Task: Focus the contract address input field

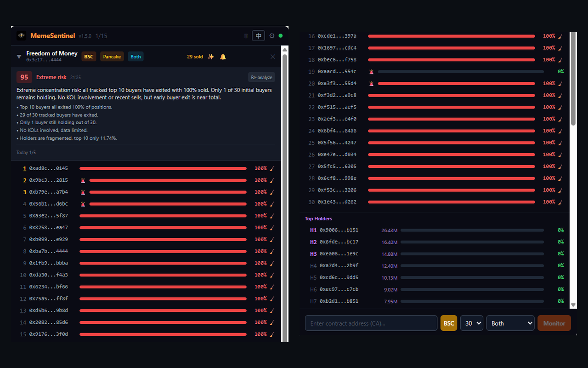Action: pos(371,323)
